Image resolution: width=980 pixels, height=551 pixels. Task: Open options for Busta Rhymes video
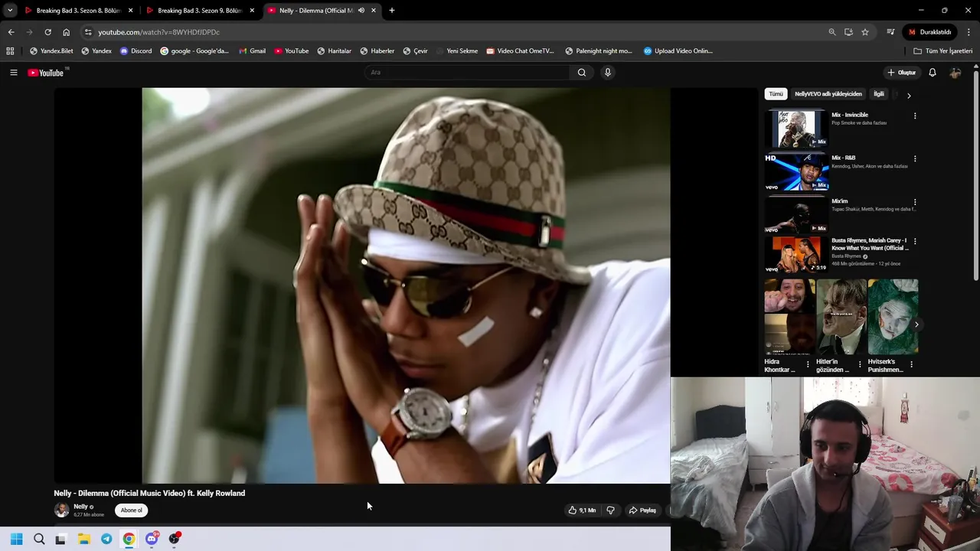915,241
